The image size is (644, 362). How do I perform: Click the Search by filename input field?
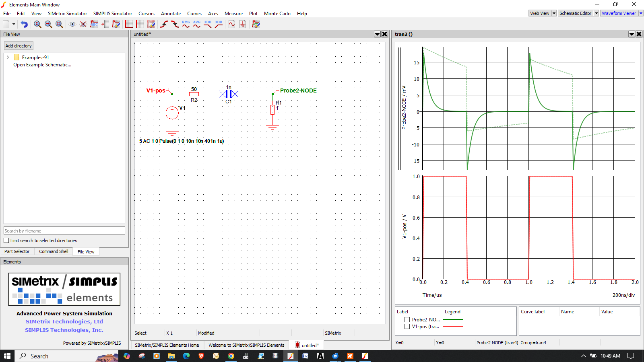point(64,231)
